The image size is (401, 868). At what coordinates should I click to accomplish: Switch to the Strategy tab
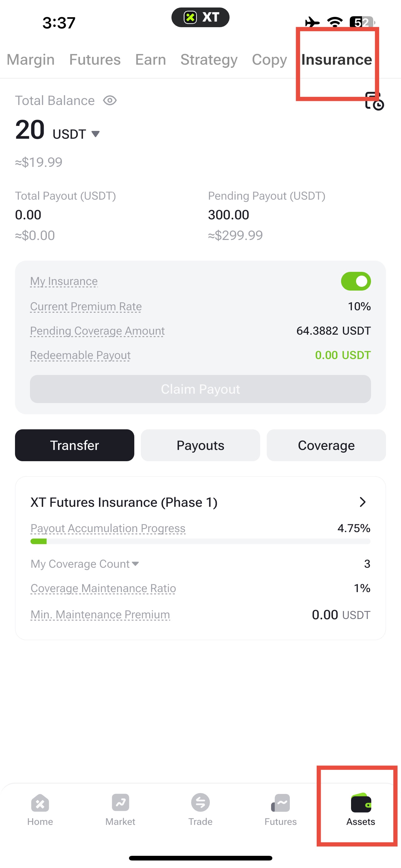209,59
